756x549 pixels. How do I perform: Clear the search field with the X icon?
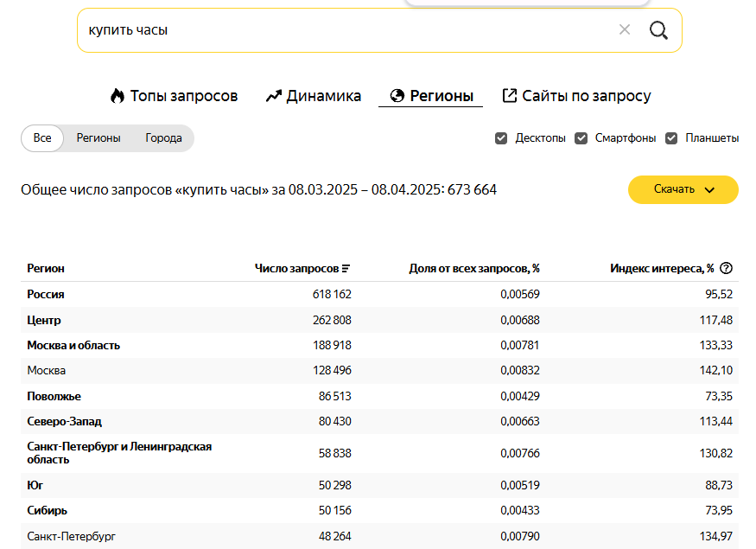click(625, 30)
